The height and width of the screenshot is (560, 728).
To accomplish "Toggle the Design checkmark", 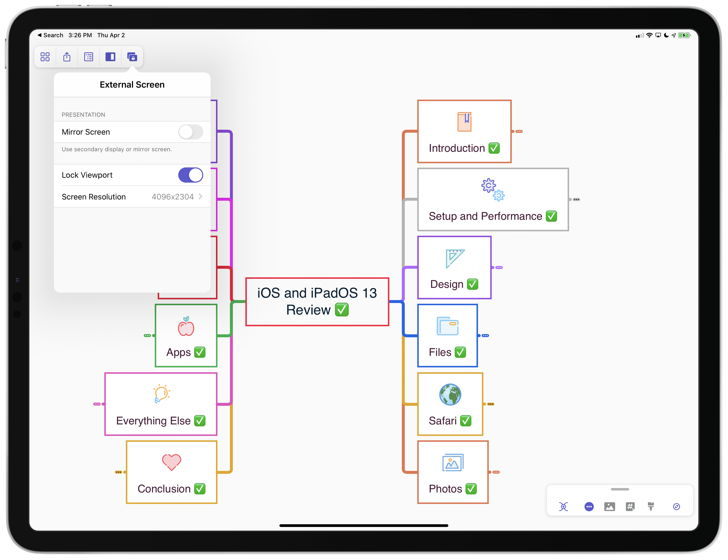I will [x=472, y=284].
